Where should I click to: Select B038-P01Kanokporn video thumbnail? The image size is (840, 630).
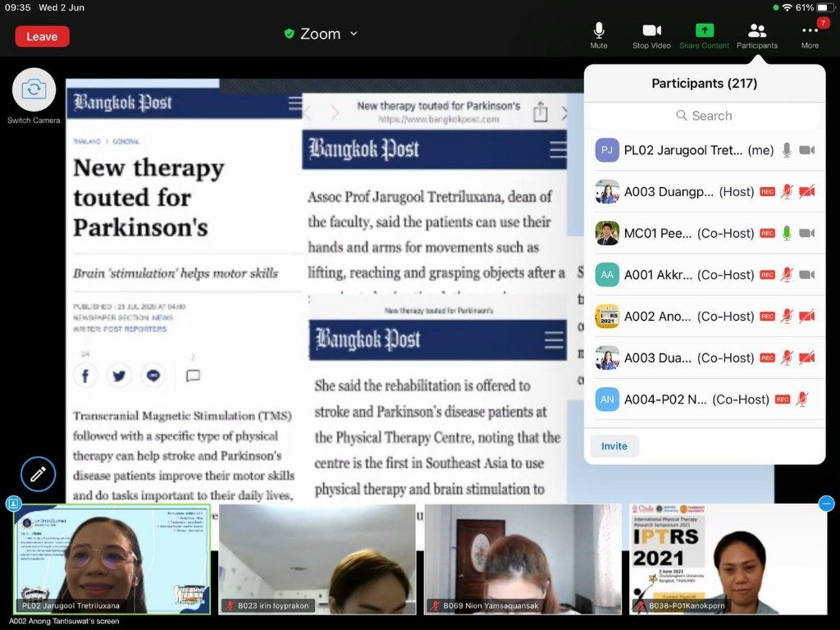coord(728,559)
